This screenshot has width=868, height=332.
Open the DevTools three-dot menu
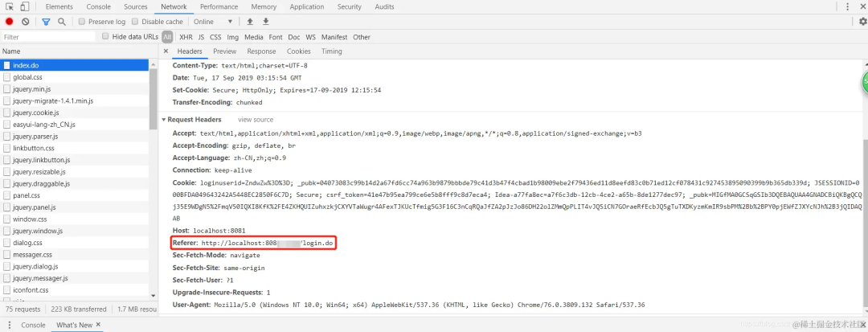coord(848,6)
